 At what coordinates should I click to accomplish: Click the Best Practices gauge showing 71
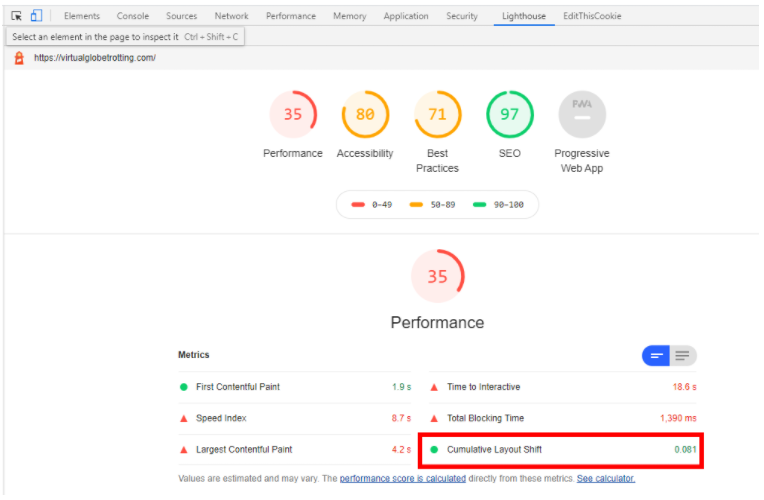437,115
